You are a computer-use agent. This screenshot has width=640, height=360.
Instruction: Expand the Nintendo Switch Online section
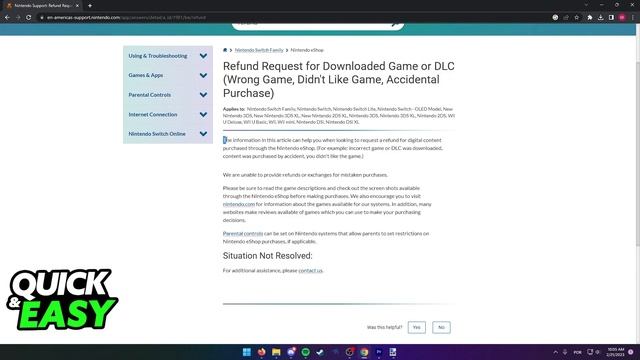click(x=203, y=134)
